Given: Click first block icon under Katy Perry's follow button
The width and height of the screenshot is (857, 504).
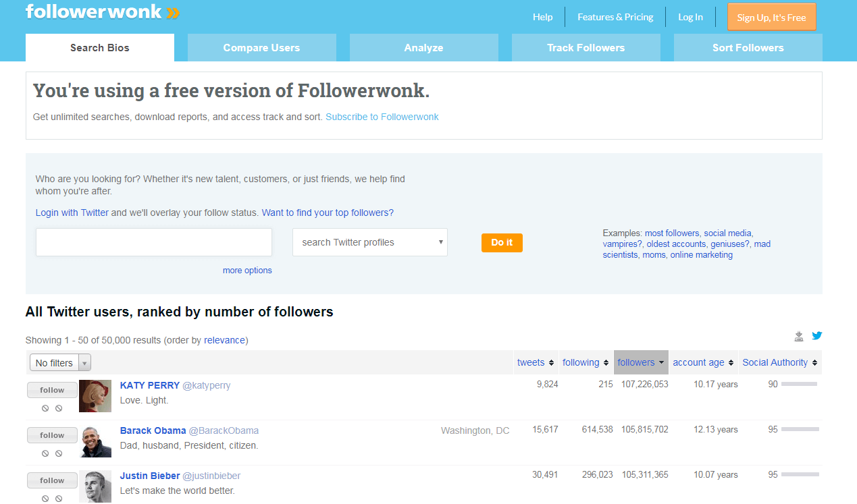Looking at the screenshot, I should pyautogui.click(x=45, y=408).
